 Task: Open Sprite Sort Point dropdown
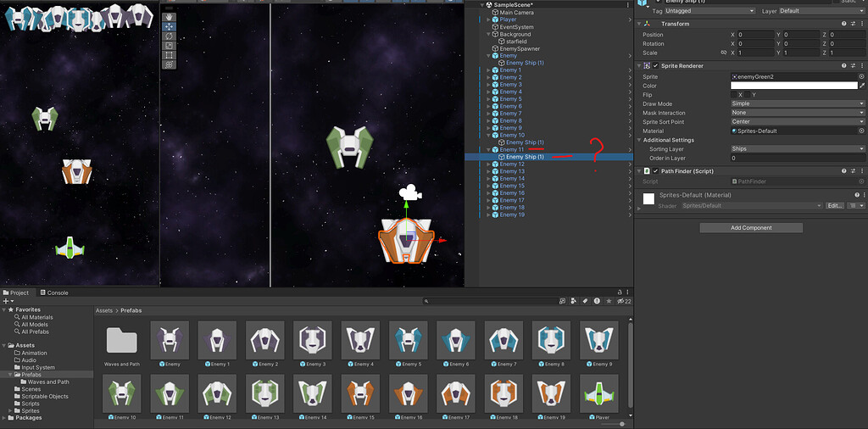click(798, 122)
